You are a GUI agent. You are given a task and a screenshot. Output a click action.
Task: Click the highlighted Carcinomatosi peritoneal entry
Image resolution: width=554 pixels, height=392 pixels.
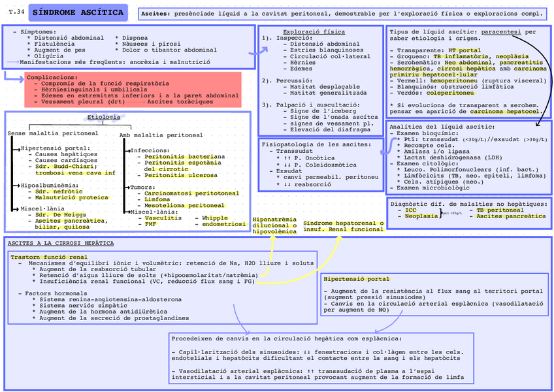pyautogui.click(x=191, y=193)
